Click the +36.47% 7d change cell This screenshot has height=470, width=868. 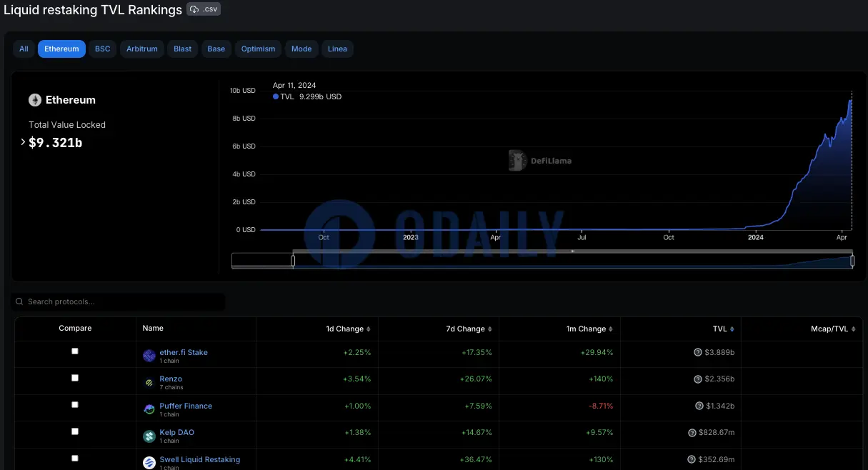point(477,459)
